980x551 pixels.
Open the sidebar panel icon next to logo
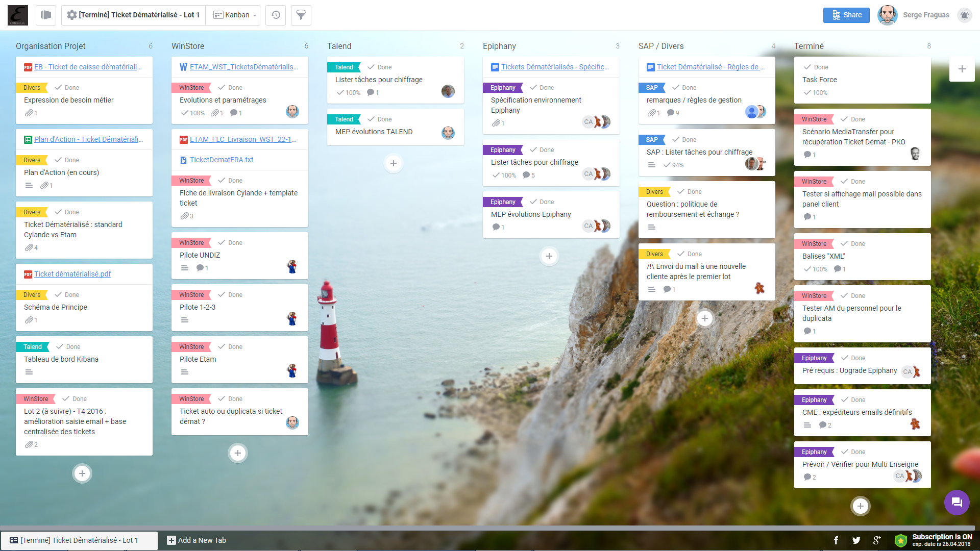pos(46,15)
